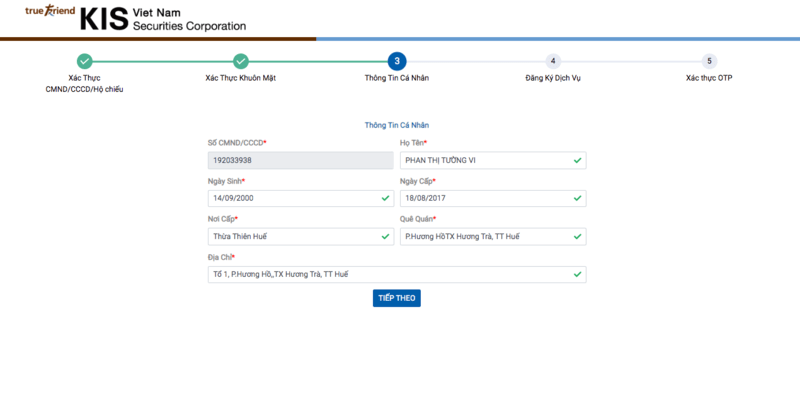Edit the Ngày Cấp date field

tap(493, 198)
